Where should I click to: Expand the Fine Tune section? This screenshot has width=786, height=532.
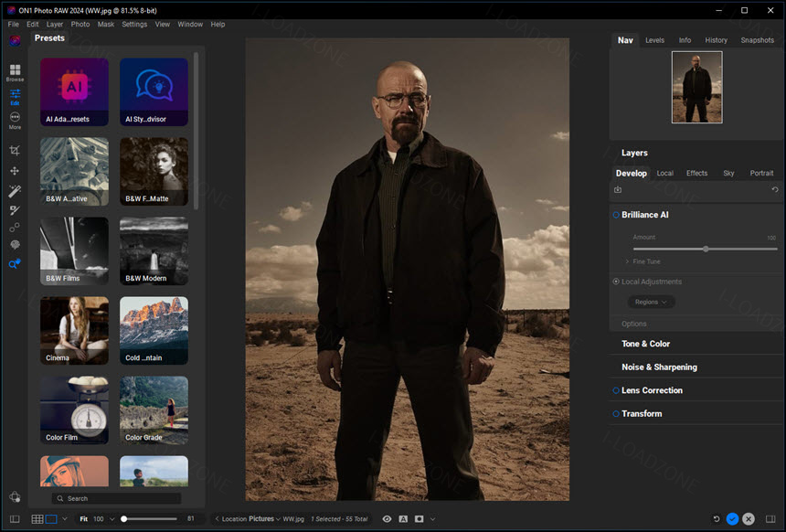643,261
